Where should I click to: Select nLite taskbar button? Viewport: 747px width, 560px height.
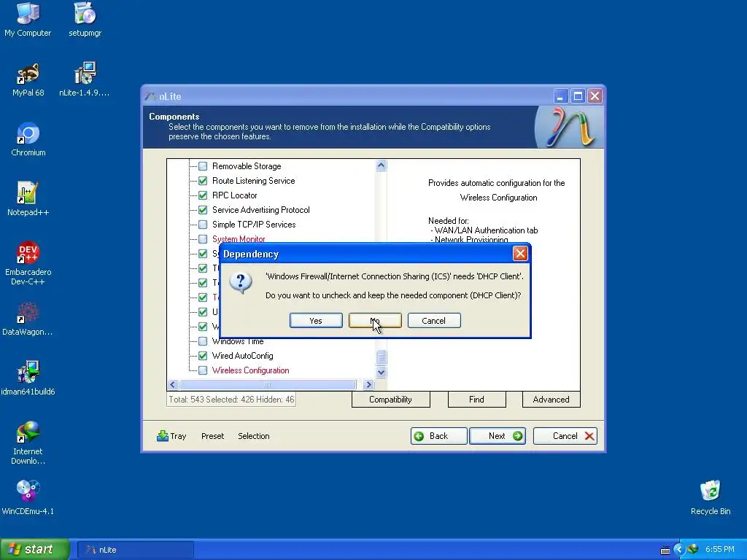(x=135, y=550)
